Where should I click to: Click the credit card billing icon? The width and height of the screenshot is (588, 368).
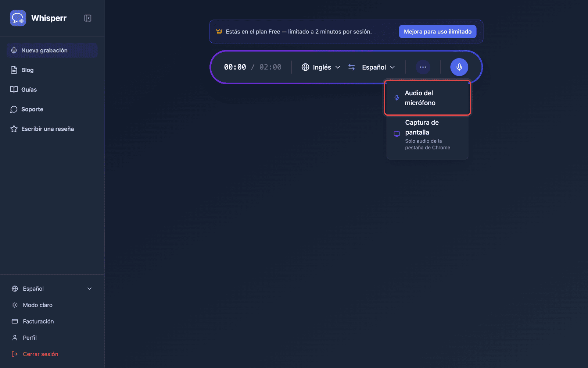tap(15, 321)
